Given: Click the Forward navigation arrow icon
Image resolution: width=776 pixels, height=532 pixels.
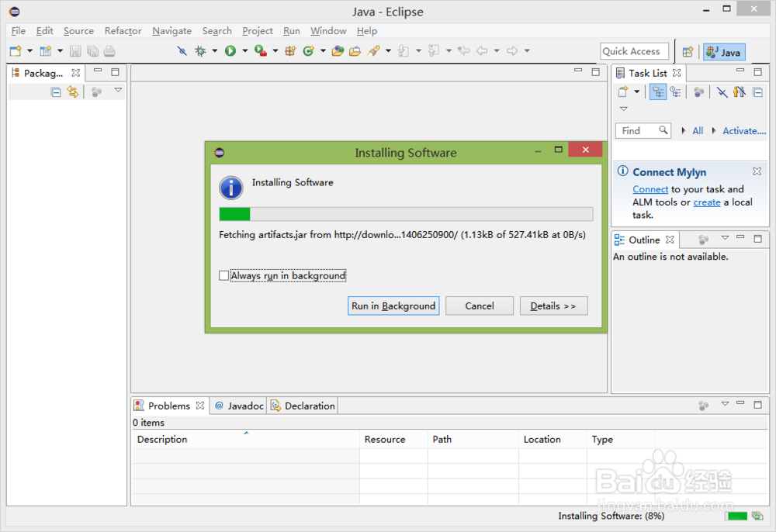Looking at the screenshot, I should [512, 51].
